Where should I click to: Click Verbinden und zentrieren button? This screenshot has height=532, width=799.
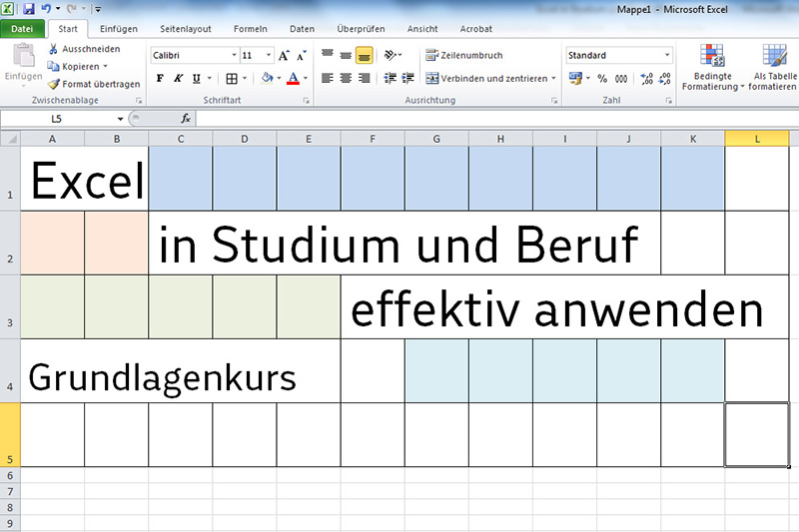coord(486,79)
